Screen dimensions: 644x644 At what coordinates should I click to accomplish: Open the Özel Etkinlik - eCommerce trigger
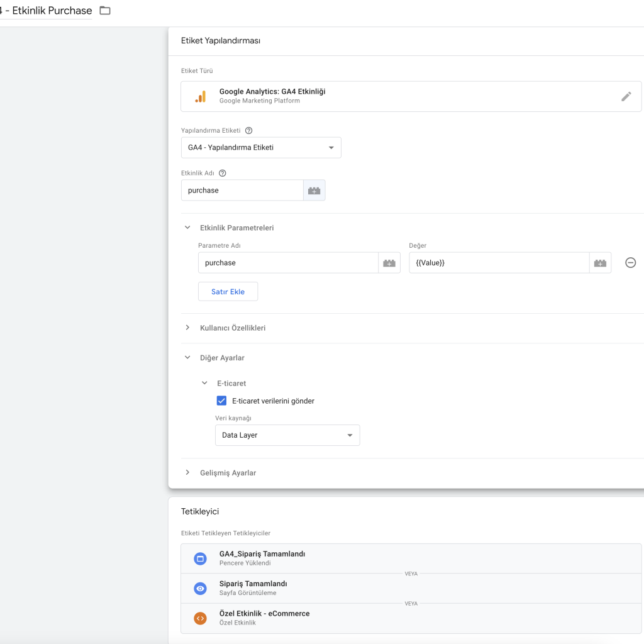click(264, 618)
